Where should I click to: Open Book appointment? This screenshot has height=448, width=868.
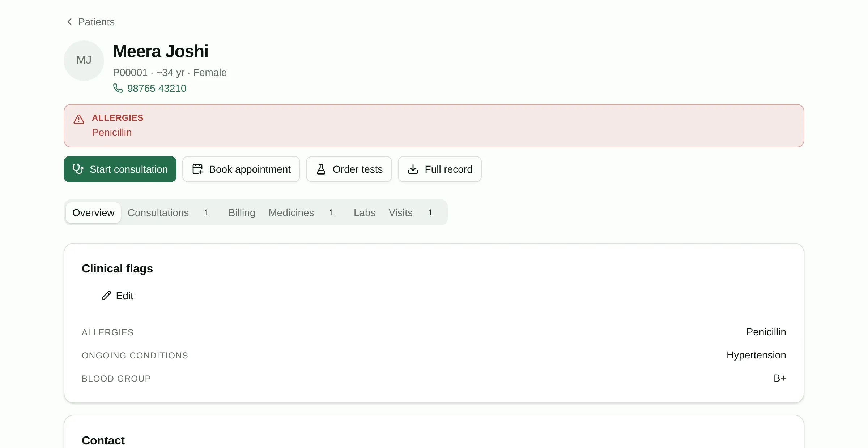tap(241, 169)
